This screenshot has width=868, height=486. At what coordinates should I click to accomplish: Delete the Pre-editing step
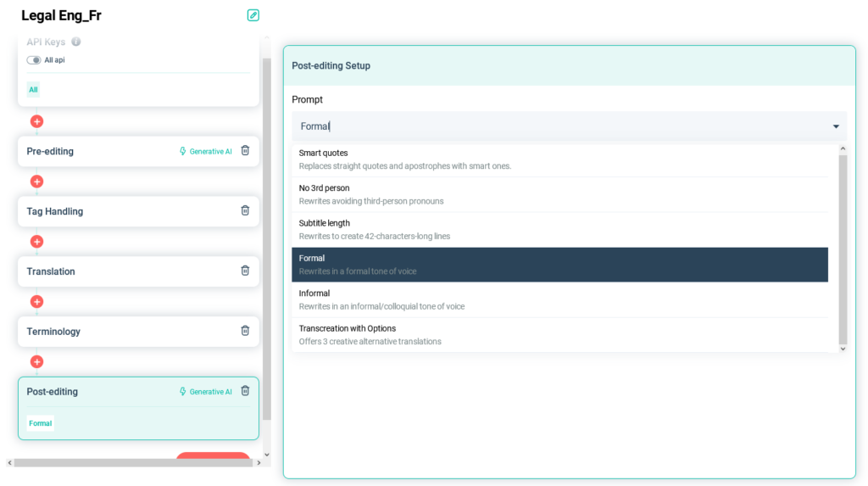[245, 151]
